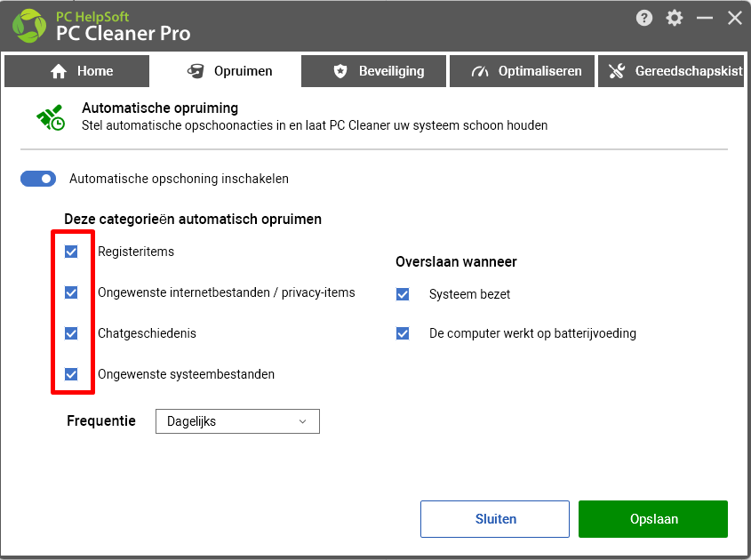Click the broom icon on Opruimen tab
This screenshot has height=560, width=751.
(196, 71)
